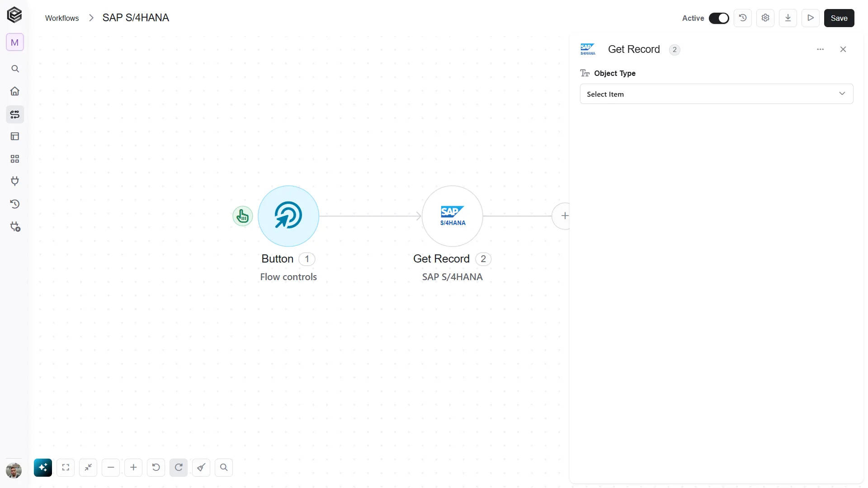Go back to the Workflows breadcrumb
This screenshot has width=868, height=488.
pyautogui.click(x=62, y=18)
